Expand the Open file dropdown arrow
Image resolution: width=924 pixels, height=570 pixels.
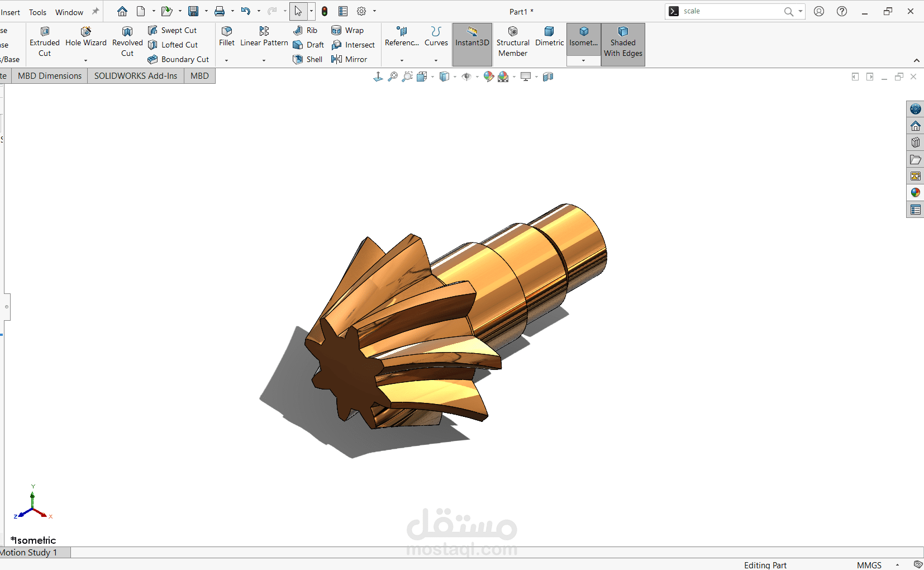[x=180, y=11]
